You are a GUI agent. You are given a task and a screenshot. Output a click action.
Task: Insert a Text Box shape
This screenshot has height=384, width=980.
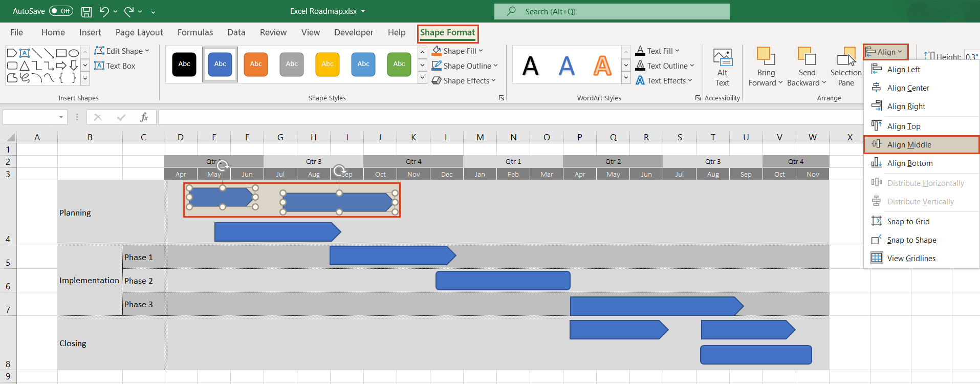(115, 66)
